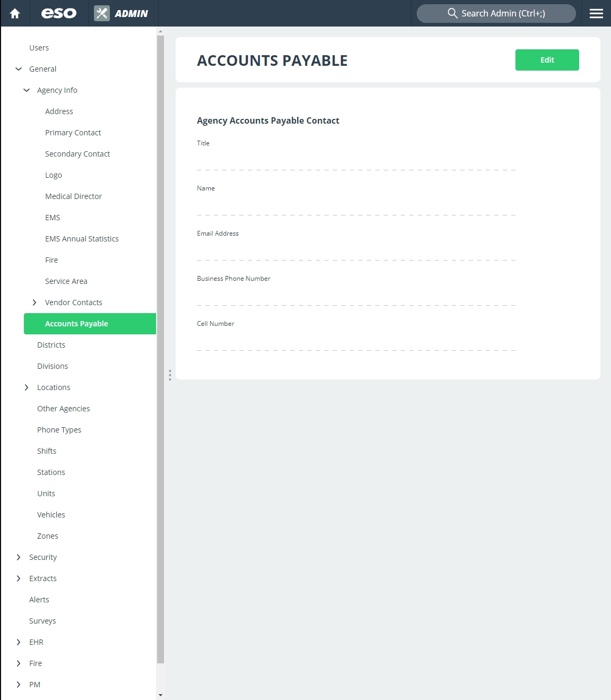Click the sidebar scroll down arrow
Image resolution: width=611 pixels, height=700 pixels.
coord(160,695)
